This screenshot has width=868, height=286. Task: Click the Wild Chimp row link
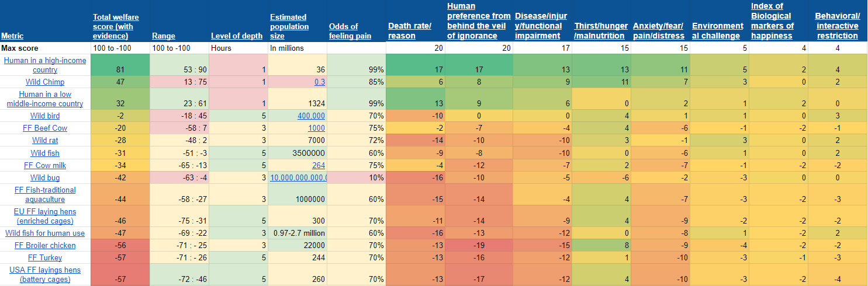45,82
